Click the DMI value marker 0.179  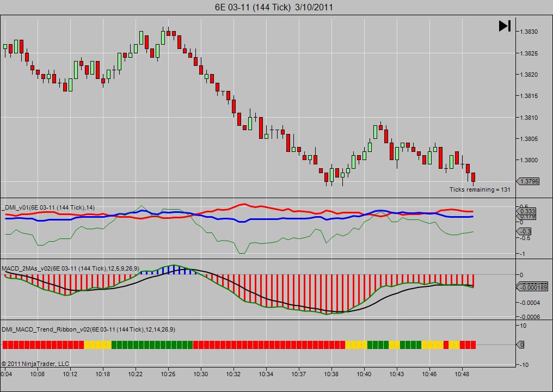(x=526, y=216)
